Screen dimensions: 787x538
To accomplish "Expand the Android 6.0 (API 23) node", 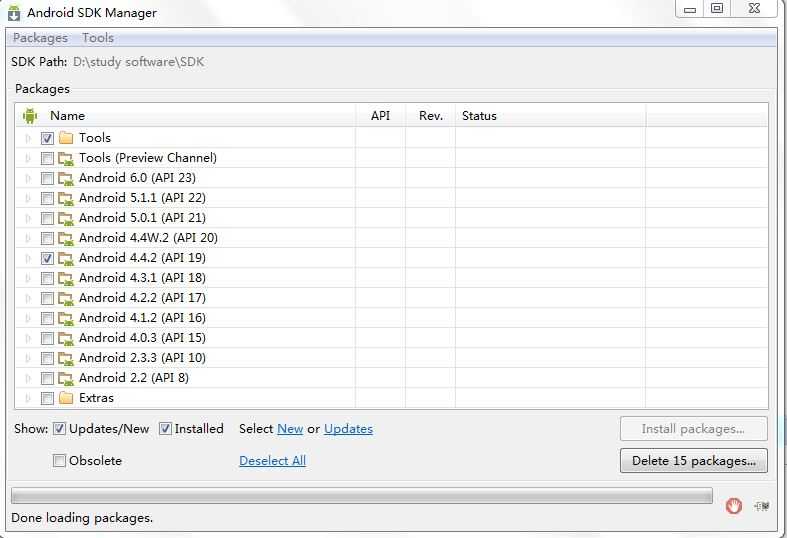I will pyautogui.click(x=28, y=179).
